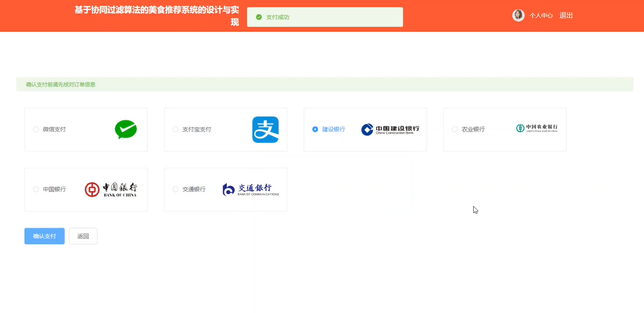The height and width of the screenshot is (313, 644).
Task: Click the WeChat Pay green logo
Action: (126, 129)
